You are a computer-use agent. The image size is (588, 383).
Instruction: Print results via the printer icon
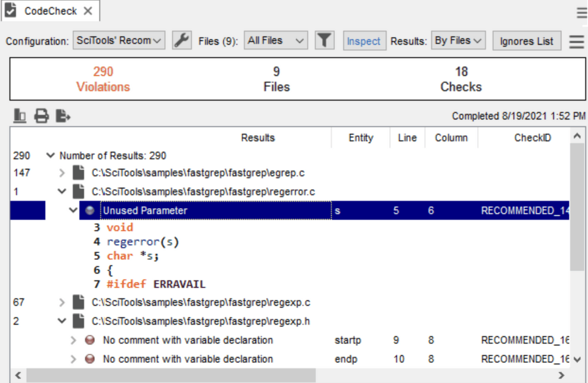pos(41,116)
